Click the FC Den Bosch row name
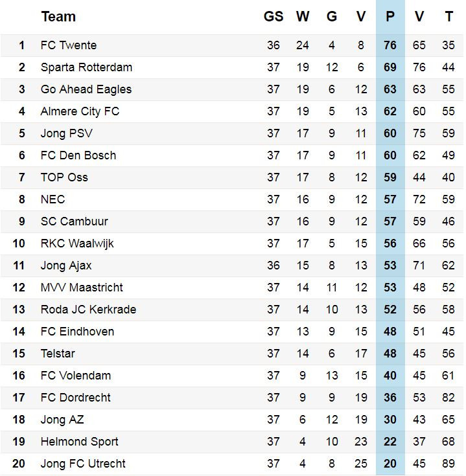 point(78,155)
